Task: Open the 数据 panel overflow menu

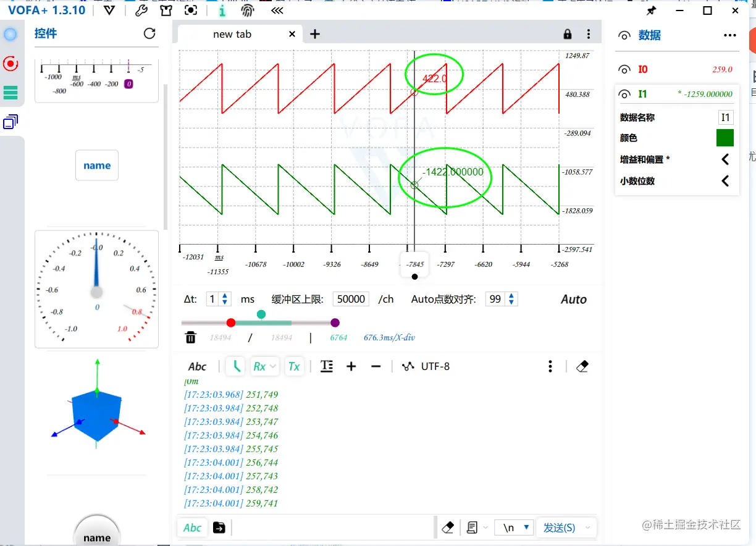Action: click(729, 35)
